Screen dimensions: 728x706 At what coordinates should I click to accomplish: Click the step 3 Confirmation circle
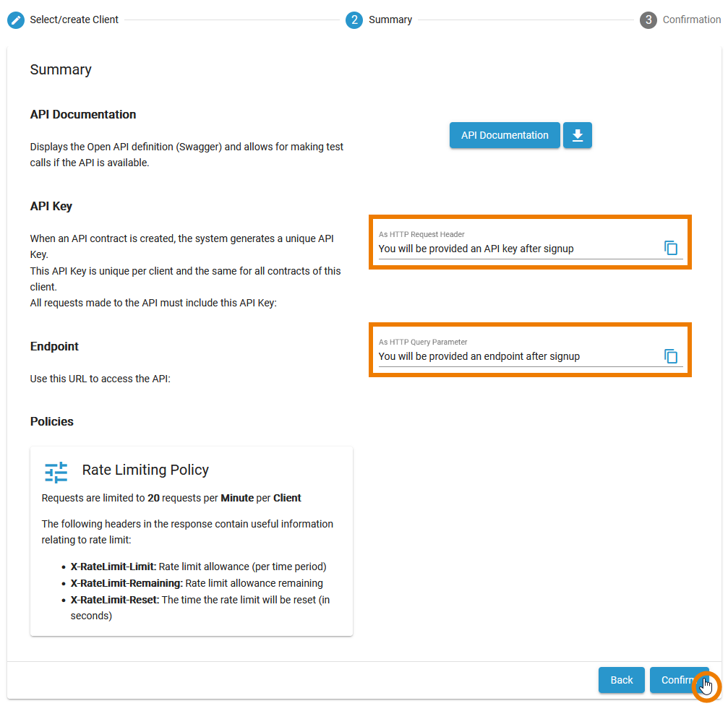tap(648, 20)
